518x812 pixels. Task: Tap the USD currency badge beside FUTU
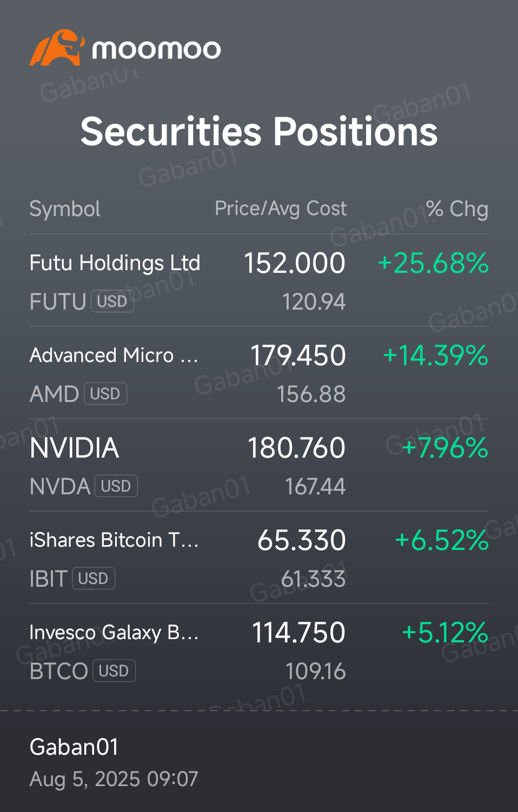coord(112,301)
